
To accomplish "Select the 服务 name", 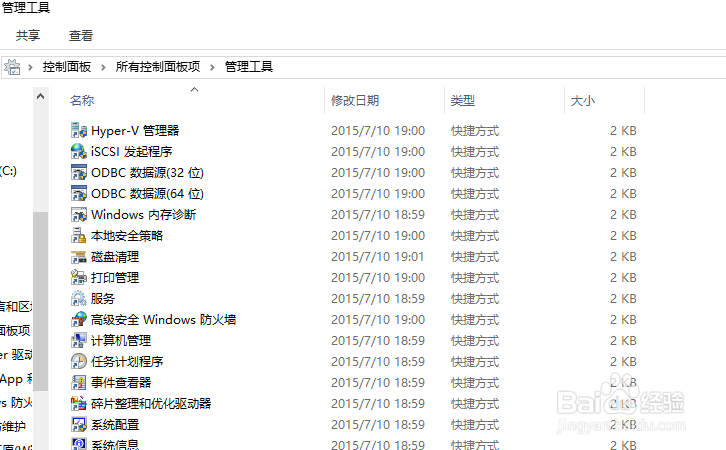I will [x=103, y=298].
